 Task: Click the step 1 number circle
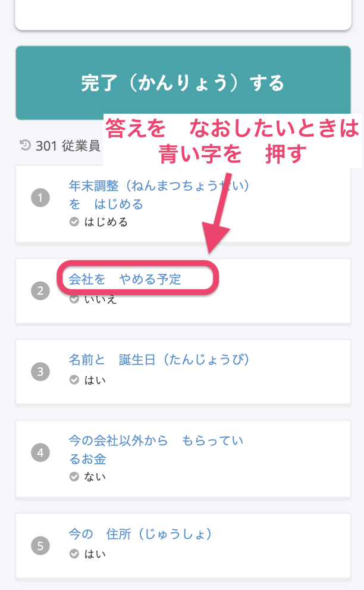click(x=40, y=198)
